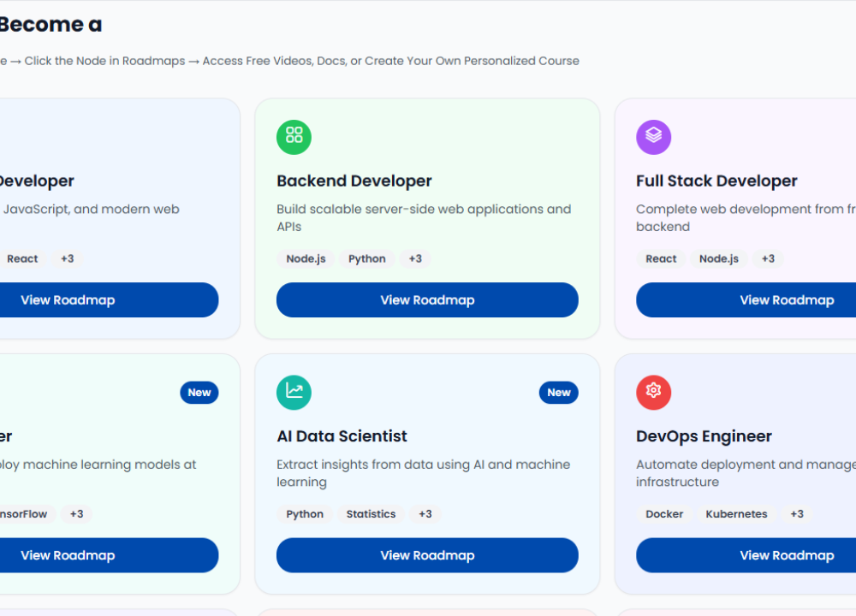Click the Backend Developer card title

(354, 181)
